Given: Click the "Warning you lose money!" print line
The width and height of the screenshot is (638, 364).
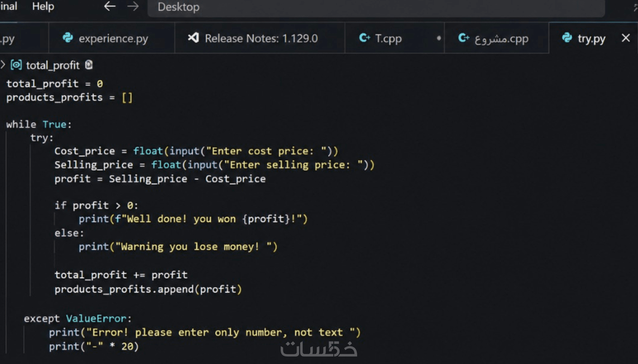Looking at the screenshot, I should pyautogui.click(x=178, y=247).
